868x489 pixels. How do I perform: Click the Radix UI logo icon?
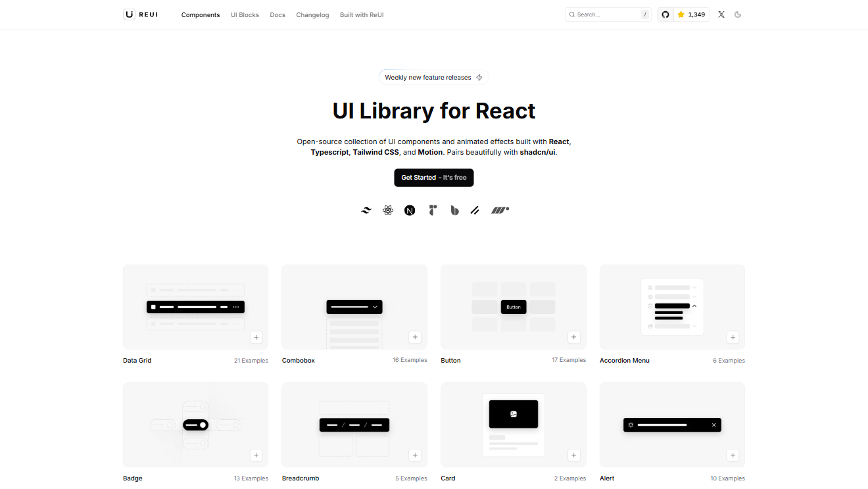click(x=432, y=211)
